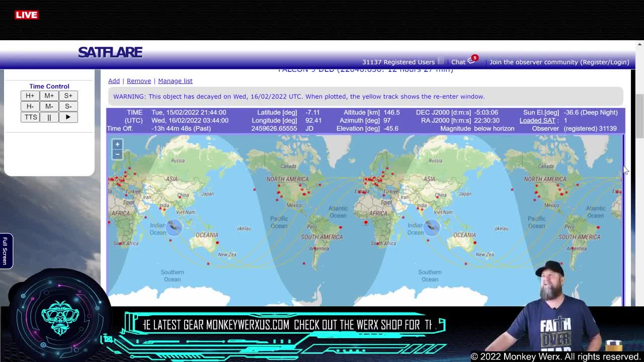Click the H- hour back button
The width and height of the screenshot is (644, 362).
tap(30, 106)
